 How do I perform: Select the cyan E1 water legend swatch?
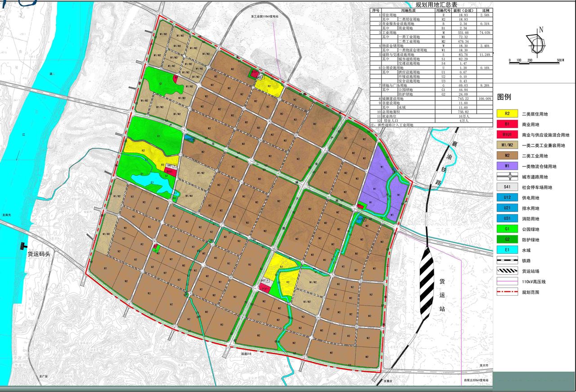pyautogui.click(x=506, y=250)
